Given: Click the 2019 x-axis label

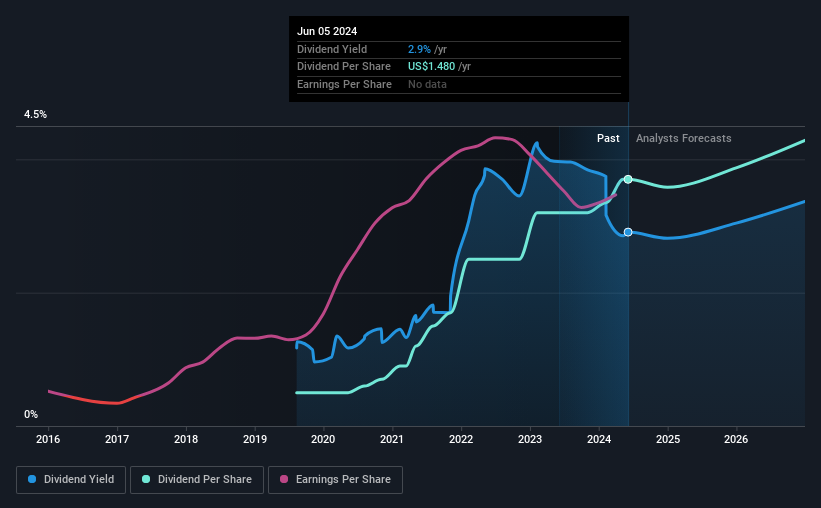Looking at the screenshot, I should tap(255, 439).
